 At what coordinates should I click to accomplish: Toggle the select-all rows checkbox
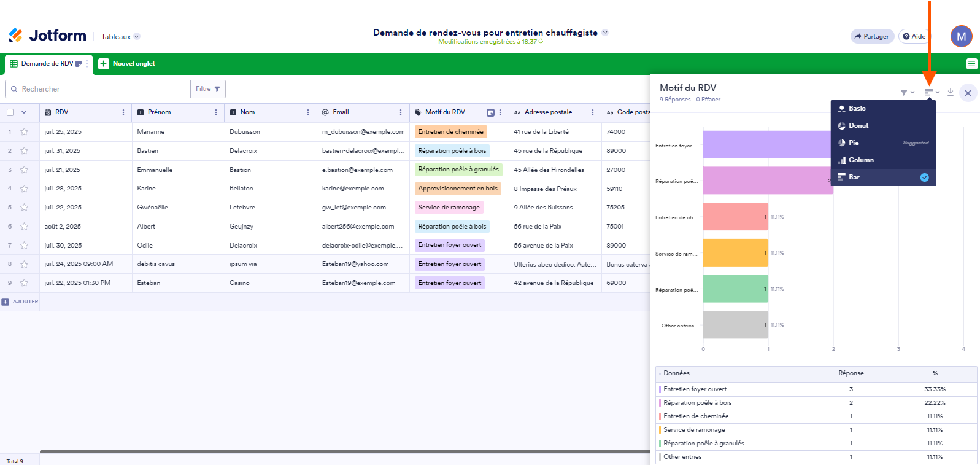click(x=10, y=112)
